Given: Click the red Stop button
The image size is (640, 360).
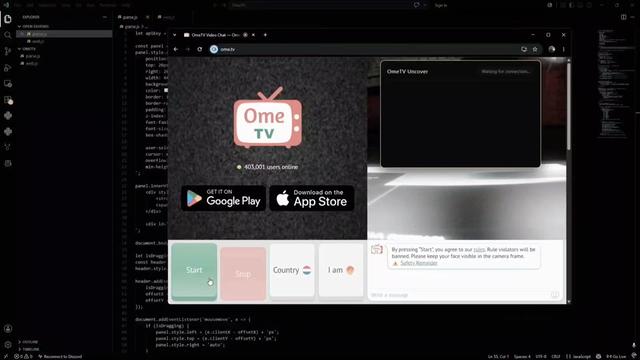Looking at the screenshot, I should click(x=243, y=273).
